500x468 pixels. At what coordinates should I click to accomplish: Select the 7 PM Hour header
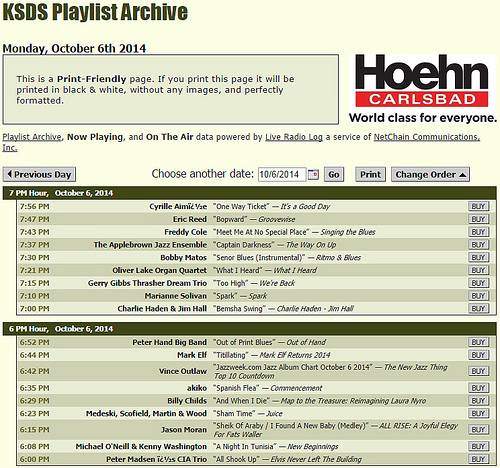[250, 193]
